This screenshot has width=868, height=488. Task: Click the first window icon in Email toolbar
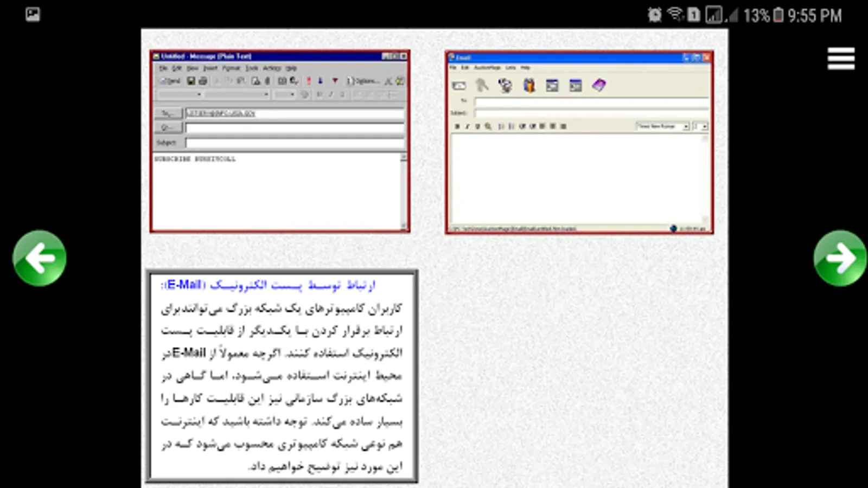pyautogui.click(x=552, y=85)
